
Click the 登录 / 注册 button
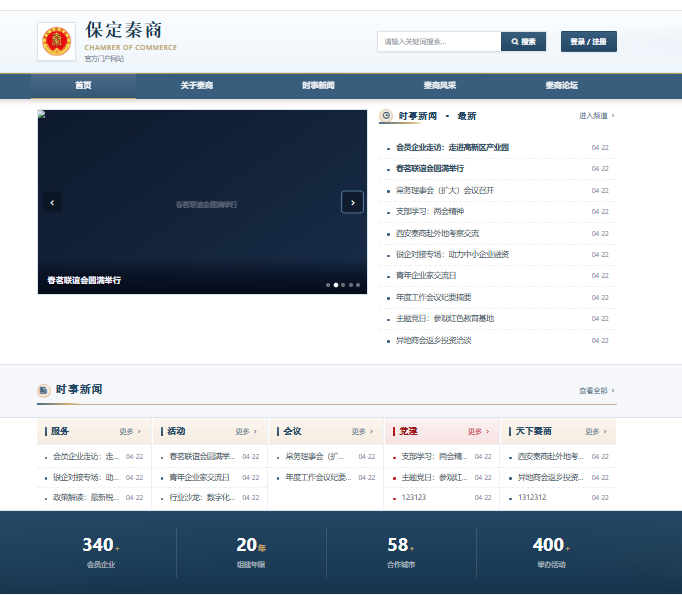[x=588, y=42]
